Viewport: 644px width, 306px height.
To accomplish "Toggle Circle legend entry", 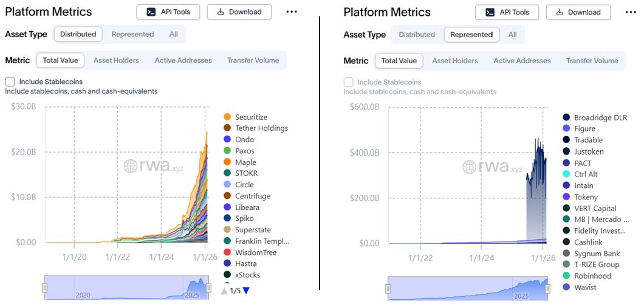I will pos(239,185).
